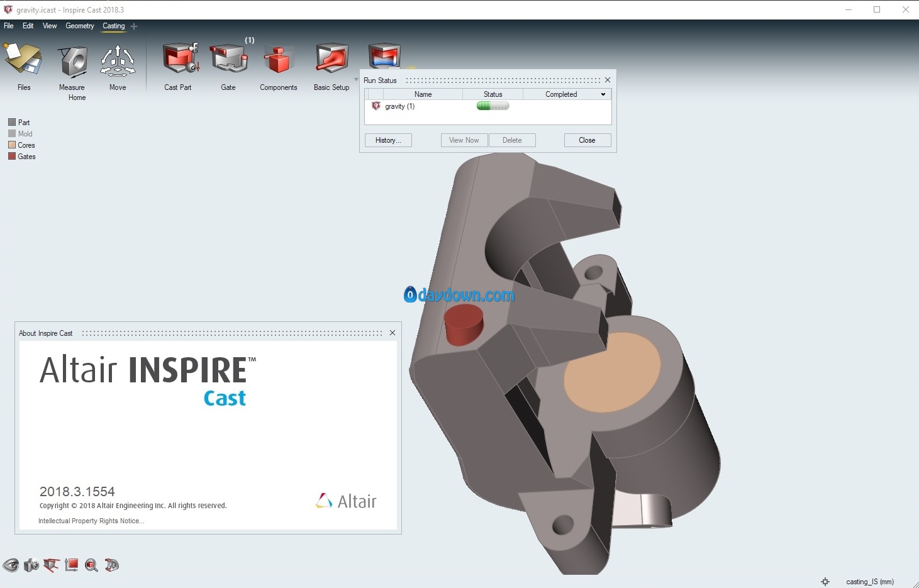This screenshot has height=588, width=919.
Task: Toggle the perspective view icon
Action: tap(52, 565)
